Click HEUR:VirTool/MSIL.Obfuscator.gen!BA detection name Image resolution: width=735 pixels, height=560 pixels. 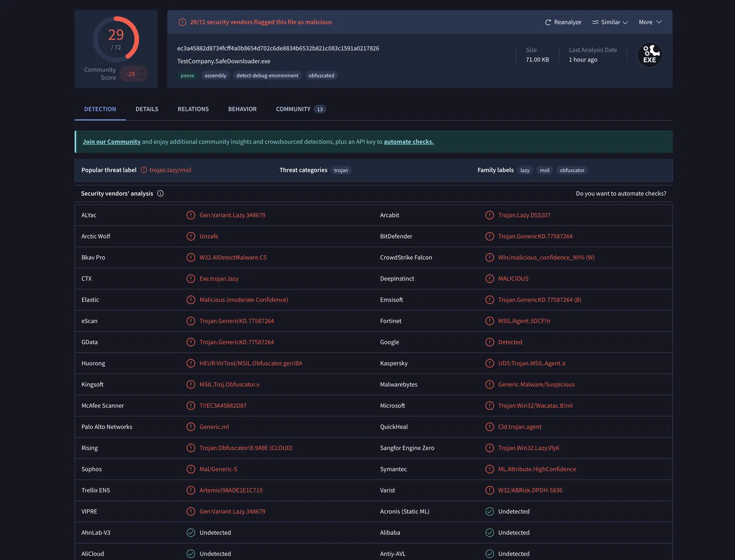tap(251, 363)
